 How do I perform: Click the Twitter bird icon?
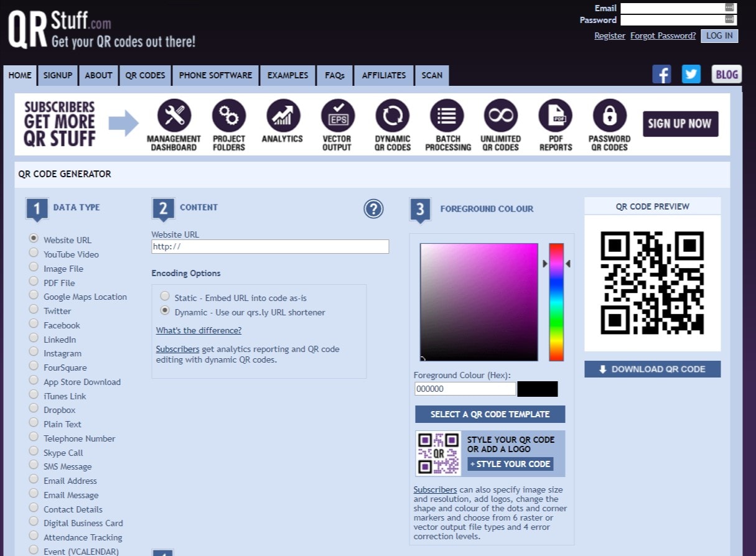click(x=691, y=75)
